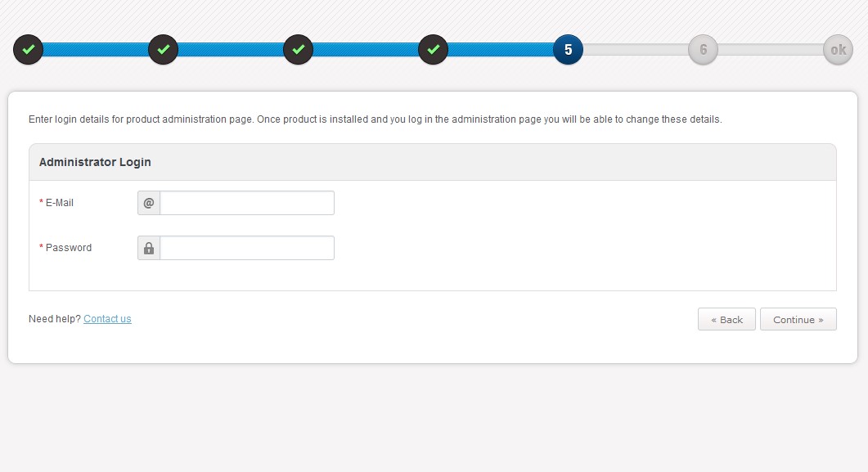Focus the E-Mail text input
Screen dimensions: 868x472
[247, 203]
